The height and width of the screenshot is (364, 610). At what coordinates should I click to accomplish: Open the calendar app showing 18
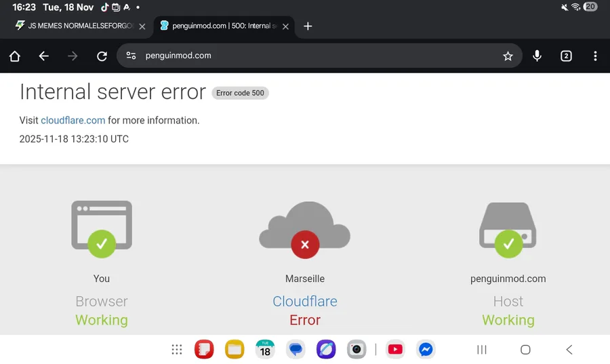coord(265,349)
